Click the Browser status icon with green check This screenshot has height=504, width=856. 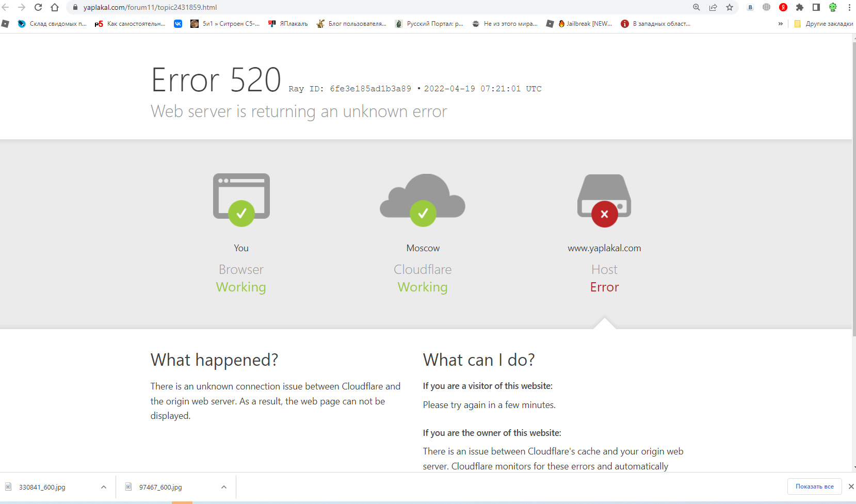[x=241, y=200]
